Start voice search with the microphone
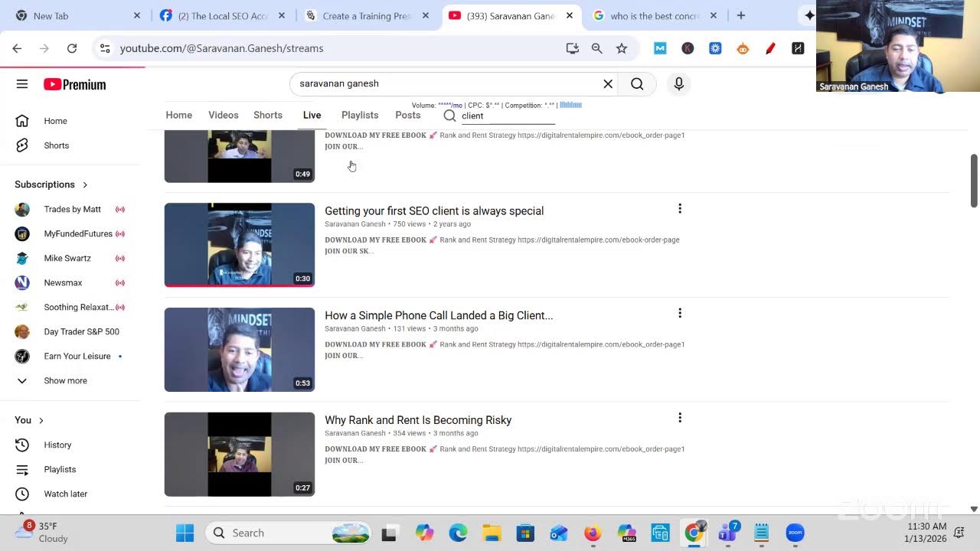Screen dimensions: 980x551 pyautogui.click(x=678, y=83)
